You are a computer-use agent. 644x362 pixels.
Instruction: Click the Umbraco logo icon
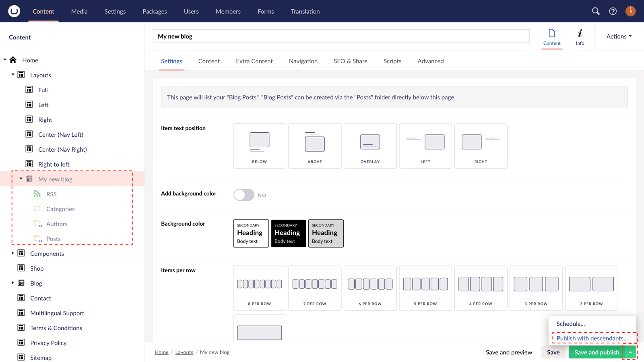(x=14, y=11)
